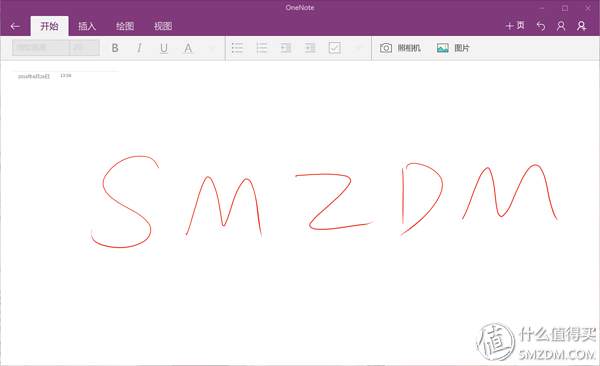Switch to the 绘图 tab
Screen dimensions: 600x366
click(x=125, y=26)
